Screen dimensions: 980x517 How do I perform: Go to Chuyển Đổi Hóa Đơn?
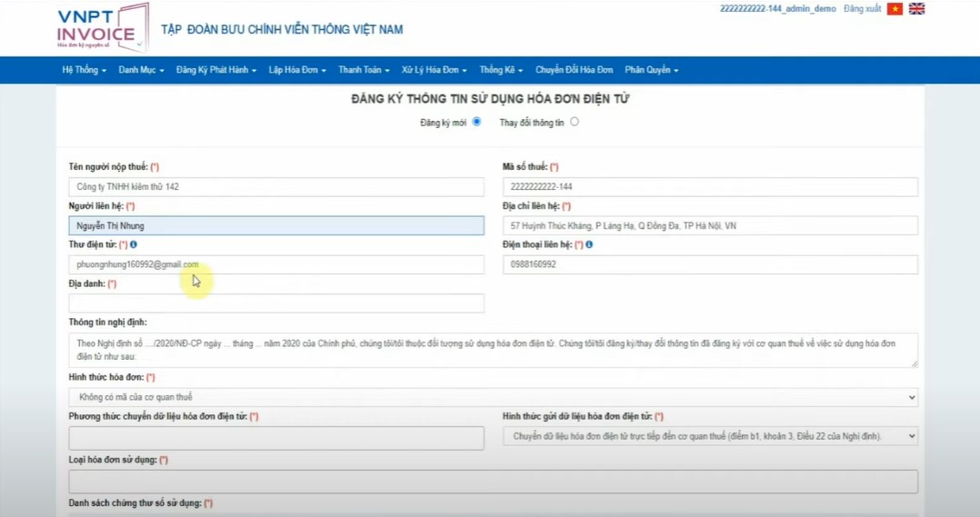click(574, 70)
